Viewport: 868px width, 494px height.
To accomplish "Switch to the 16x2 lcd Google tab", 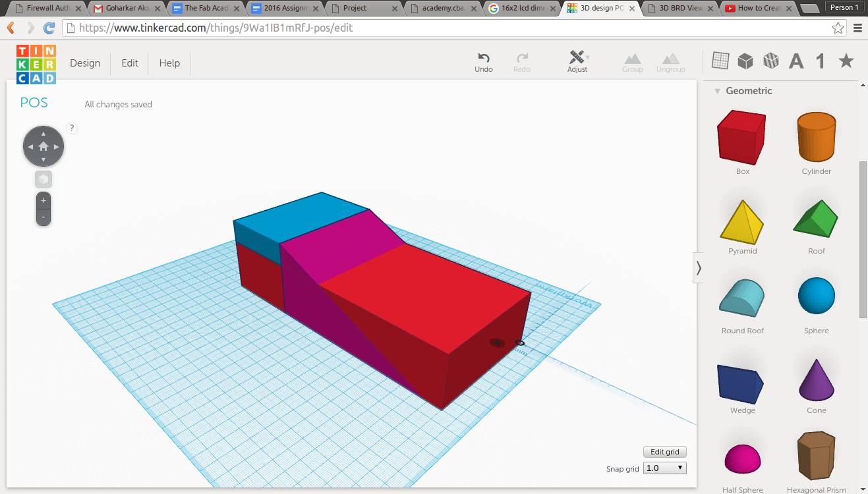I will point(522,9).
